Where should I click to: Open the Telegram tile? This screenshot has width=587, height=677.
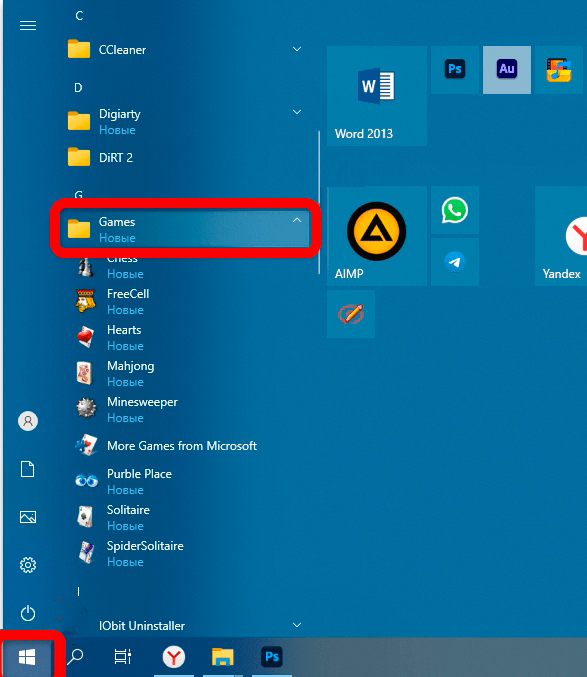(455, 262)
